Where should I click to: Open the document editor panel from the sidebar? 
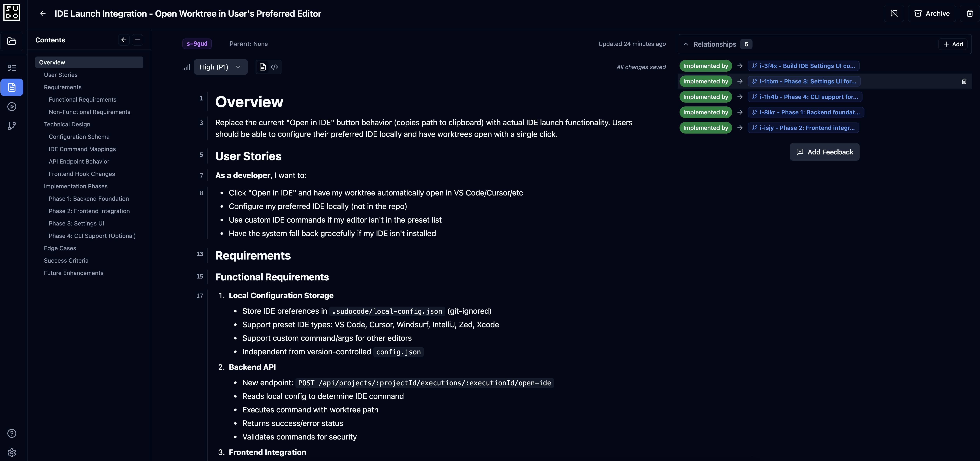[12, 87]
